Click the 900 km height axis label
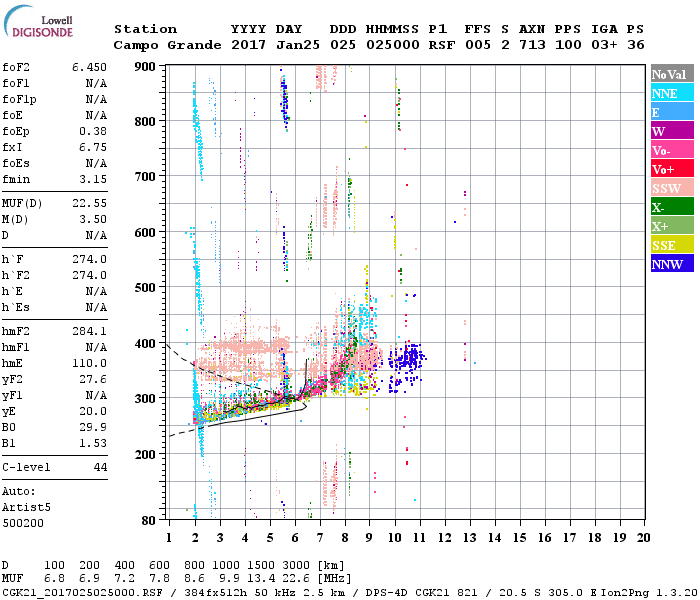700x600 pixels. (x=146, y=66)
